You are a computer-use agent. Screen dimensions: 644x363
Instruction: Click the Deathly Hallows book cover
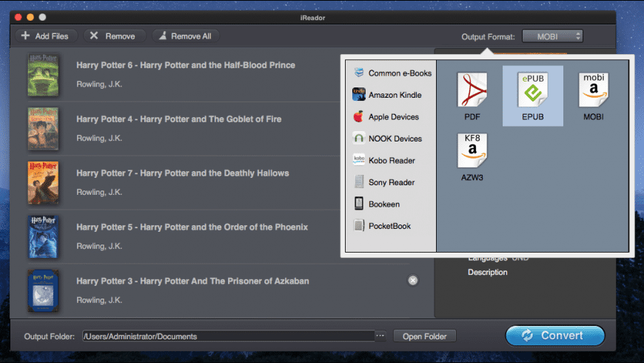43,182
